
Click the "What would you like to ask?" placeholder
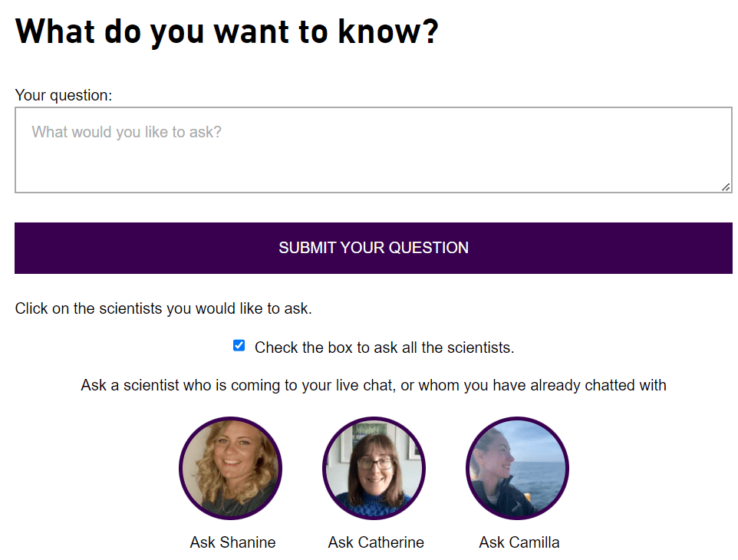(x=127, y=132)
